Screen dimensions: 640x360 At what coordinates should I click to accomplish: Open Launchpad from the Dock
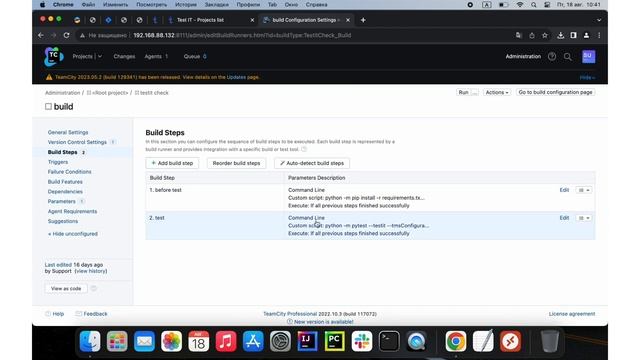(x=117, y=341)
